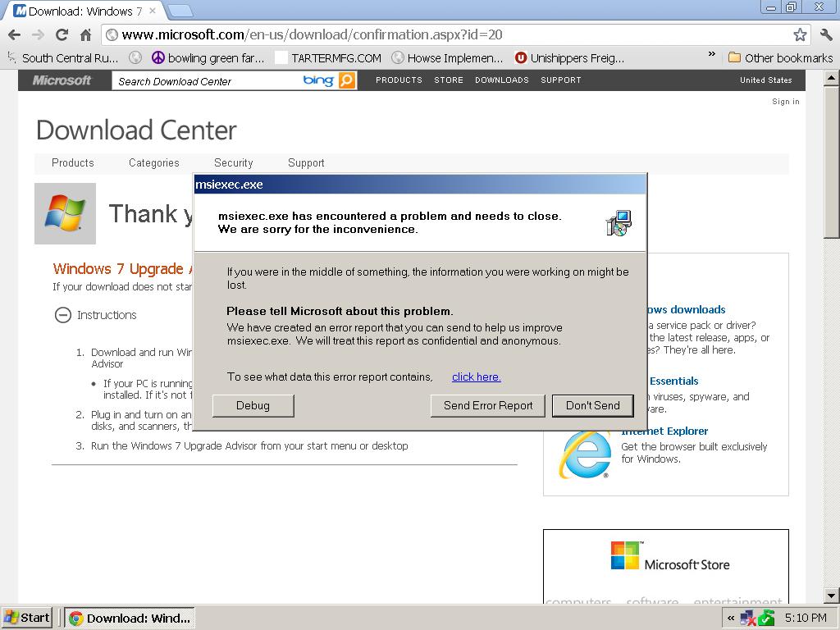This screenshot has width=840, height=630.
Task: Show more bookmarks overflow chevron
Action: click(711, 54)
